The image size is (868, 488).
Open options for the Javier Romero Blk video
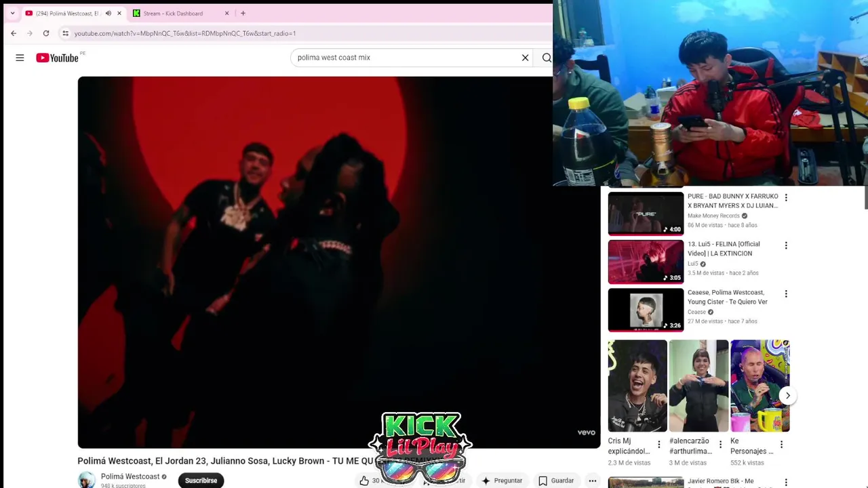point(786,483)
